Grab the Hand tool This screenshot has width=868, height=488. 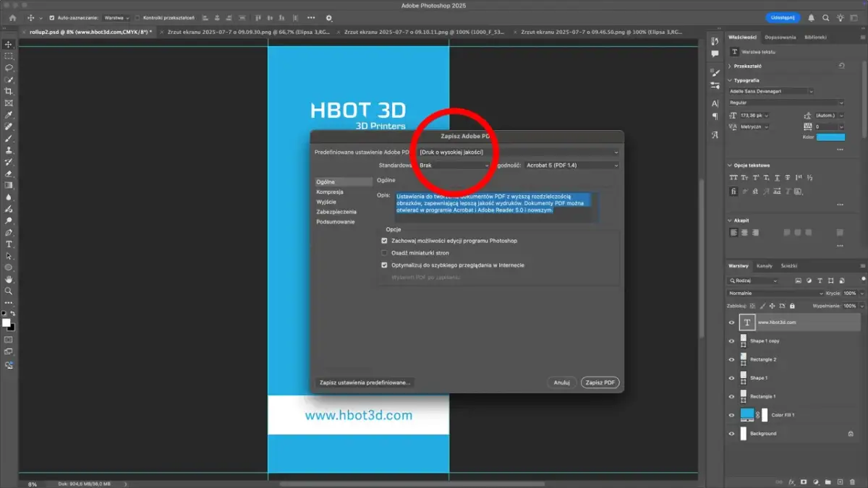pos(9,280)
